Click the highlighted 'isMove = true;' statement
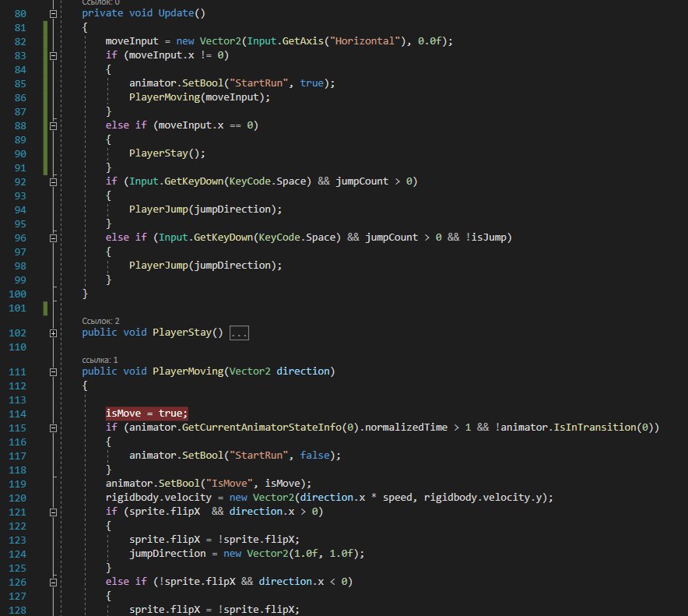This screenshot has height=616, width=688. (146, 414)
